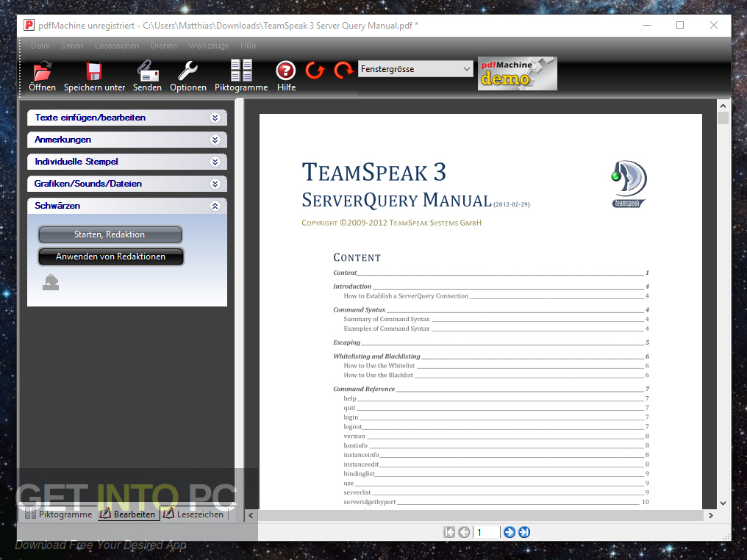This screenshot has height=560, width=747.
Task: Click the vertical scrollbar down arrow
Action: [x=723, y=503]
